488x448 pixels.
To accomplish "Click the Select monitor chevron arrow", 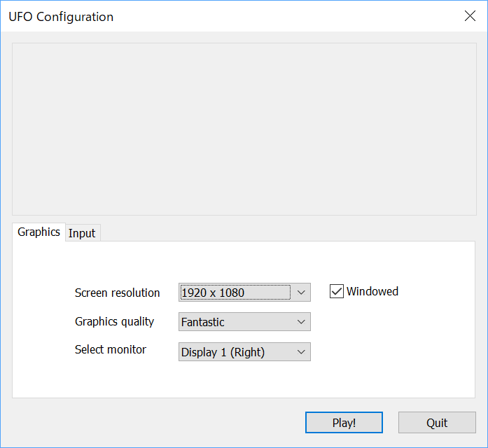I will pyautogui.click(x=301, y=352).
